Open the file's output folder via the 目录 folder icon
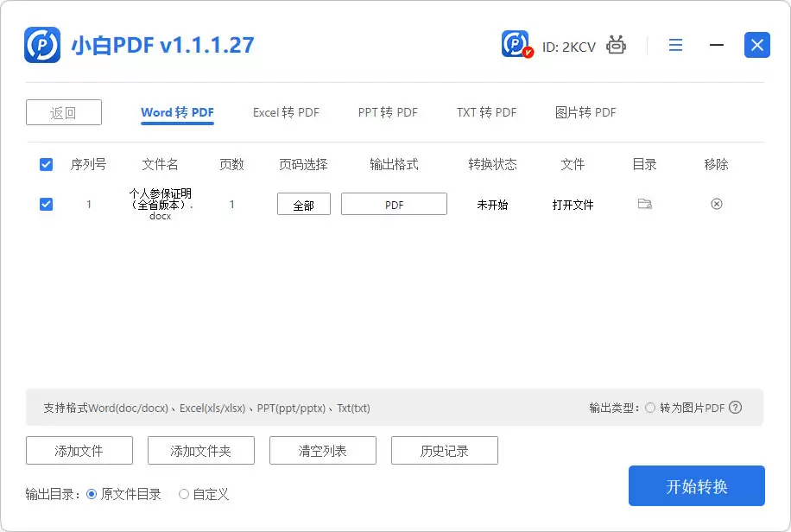Screen dimensions: 791x532 click(x=643, y=204)
